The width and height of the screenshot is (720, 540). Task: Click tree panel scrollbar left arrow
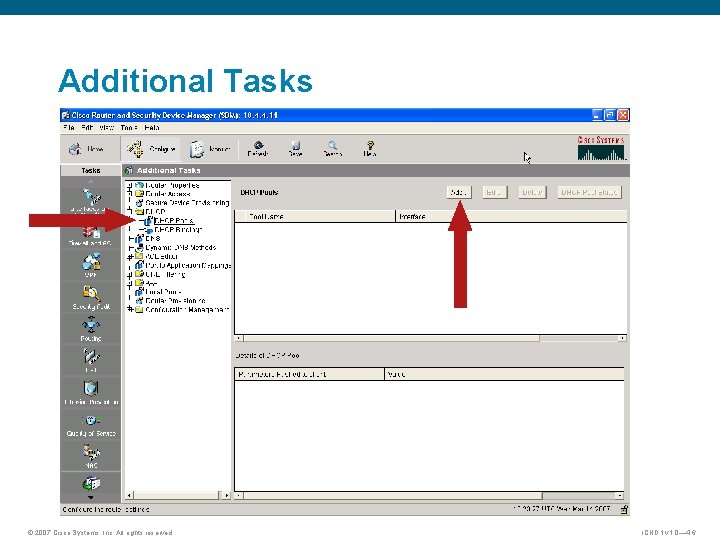pyautogui.click(x=129, y=495)
